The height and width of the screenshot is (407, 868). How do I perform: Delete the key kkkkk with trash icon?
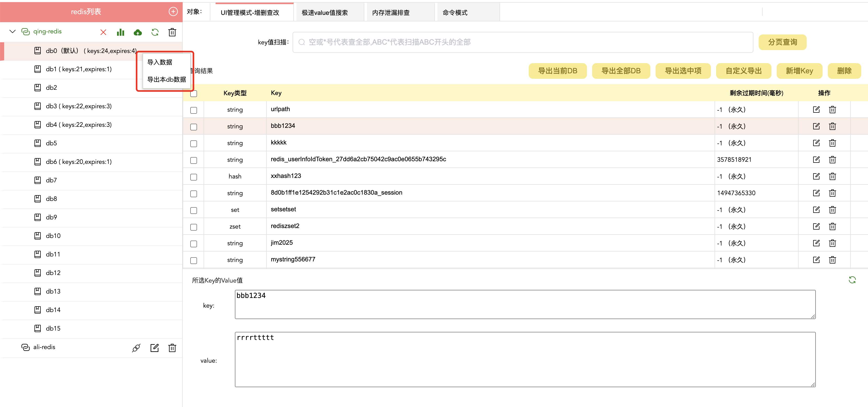pos(833,143)
